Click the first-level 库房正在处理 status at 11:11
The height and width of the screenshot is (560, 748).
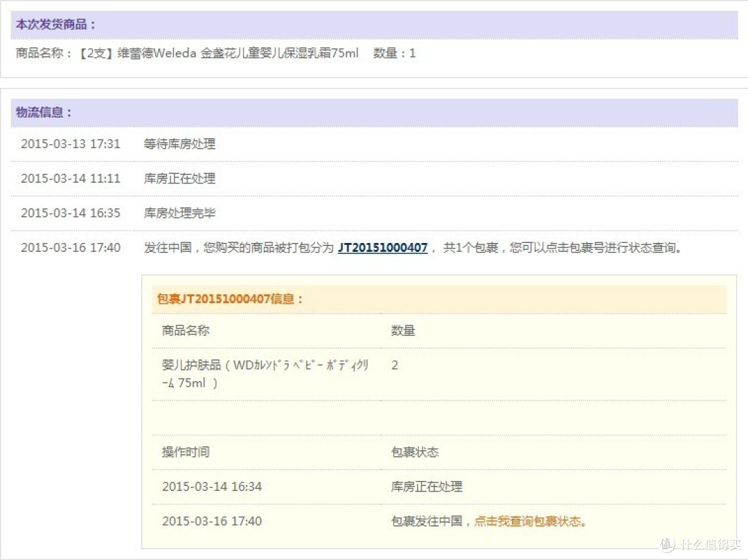[179, 179]
